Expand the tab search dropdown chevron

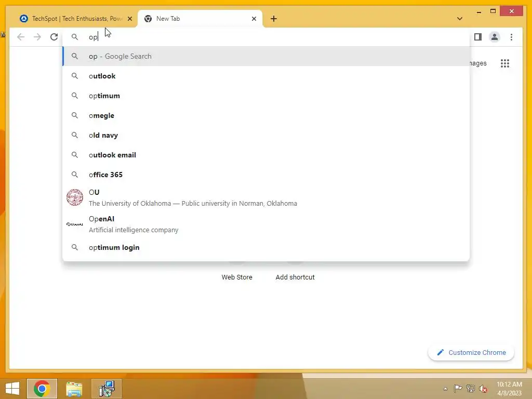click(459, 19)
